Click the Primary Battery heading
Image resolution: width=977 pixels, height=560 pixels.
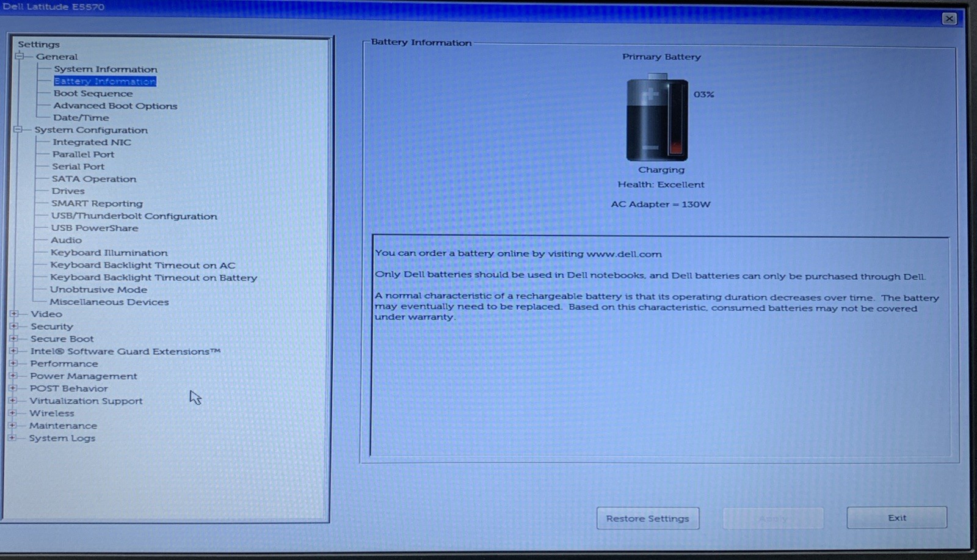click(661, 57)
